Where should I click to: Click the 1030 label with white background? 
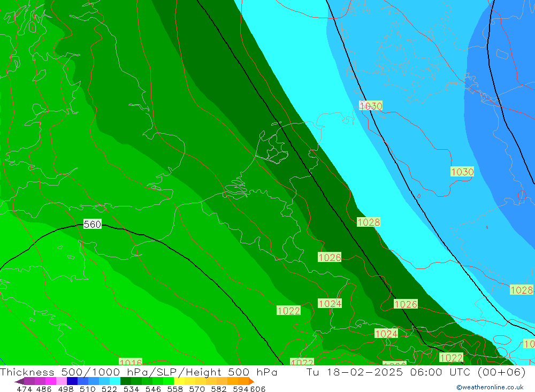coord(371,106)
